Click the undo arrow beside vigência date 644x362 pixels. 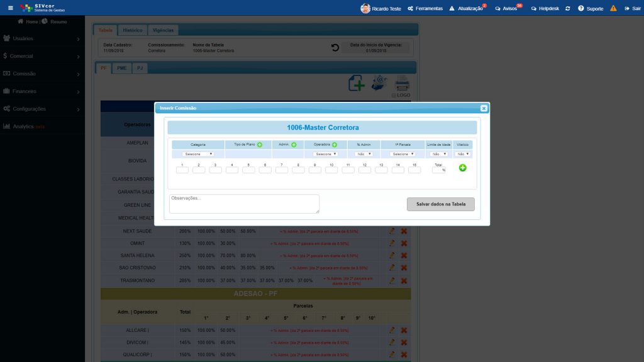[335, 48]
